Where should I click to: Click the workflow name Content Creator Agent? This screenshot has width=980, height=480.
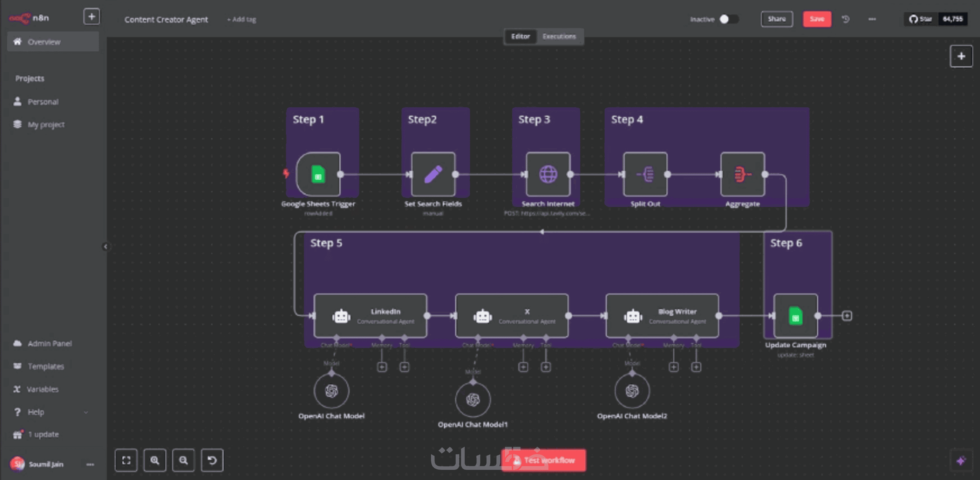click(x=166, y=19)
